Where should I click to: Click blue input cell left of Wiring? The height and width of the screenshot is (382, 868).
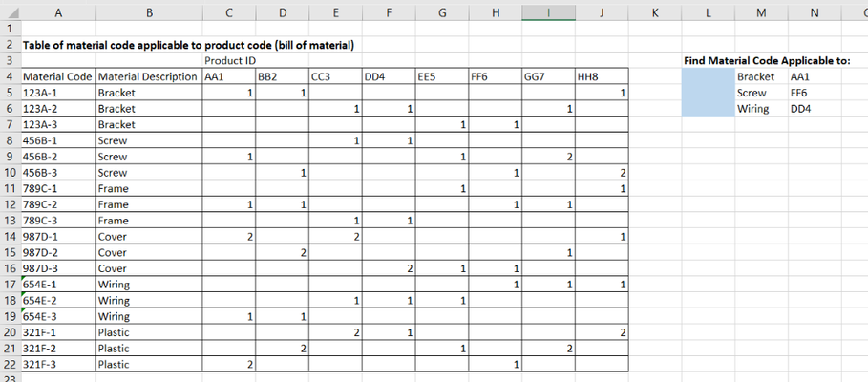[x=708, y=109]
